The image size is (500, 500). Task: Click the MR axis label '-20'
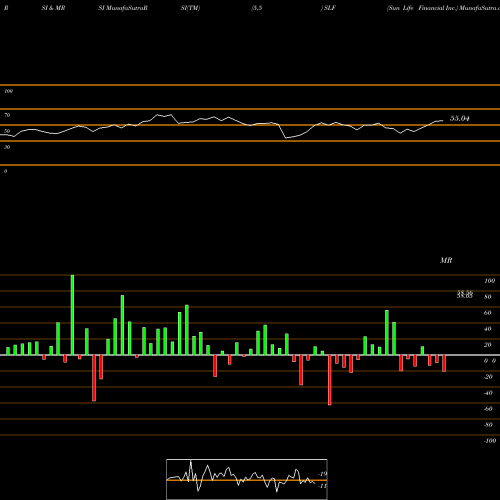pyautogui.click(x=488, y=377)
